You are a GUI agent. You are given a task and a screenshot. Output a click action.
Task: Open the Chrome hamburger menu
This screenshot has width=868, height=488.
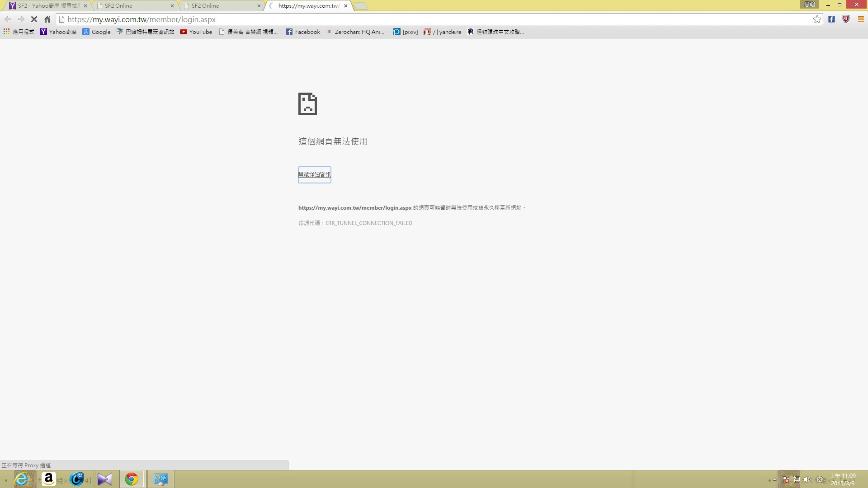pyautogui.click(x=861, y=19)
